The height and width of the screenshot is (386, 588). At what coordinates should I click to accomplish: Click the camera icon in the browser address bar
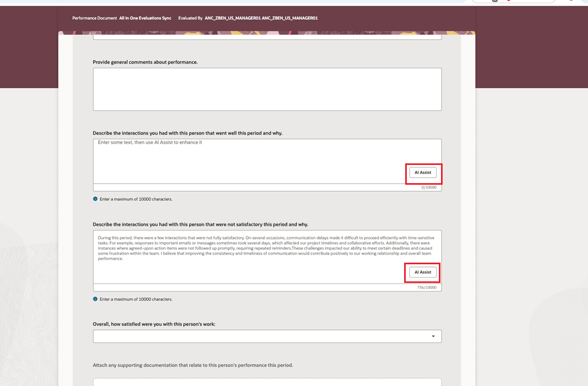coord(495,2)
